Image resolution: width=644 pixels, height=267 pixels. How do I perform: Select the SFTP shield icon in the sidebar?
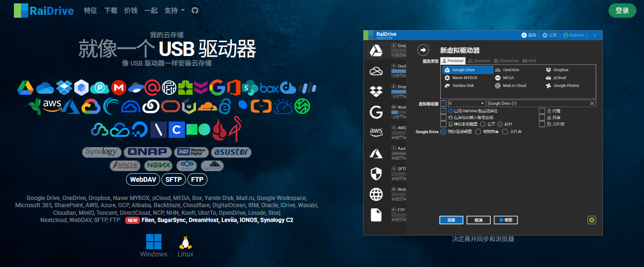(376, 173)
